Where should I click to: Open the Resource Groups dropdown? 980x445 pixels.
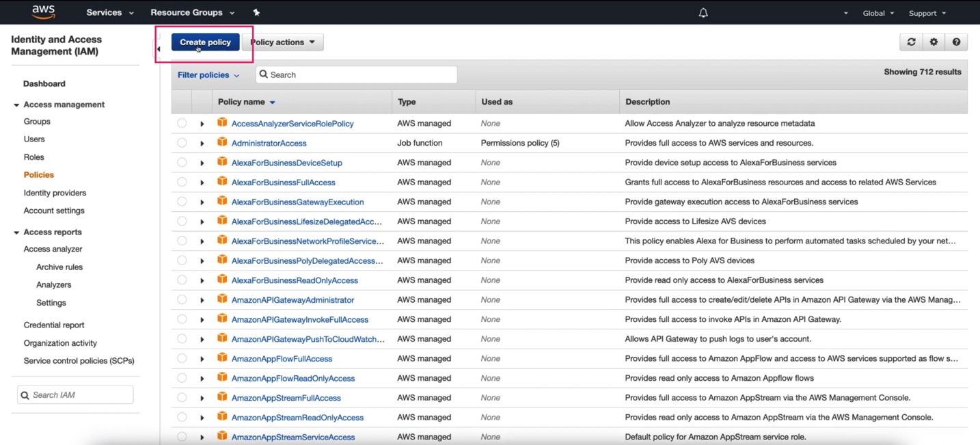[192, 12]
